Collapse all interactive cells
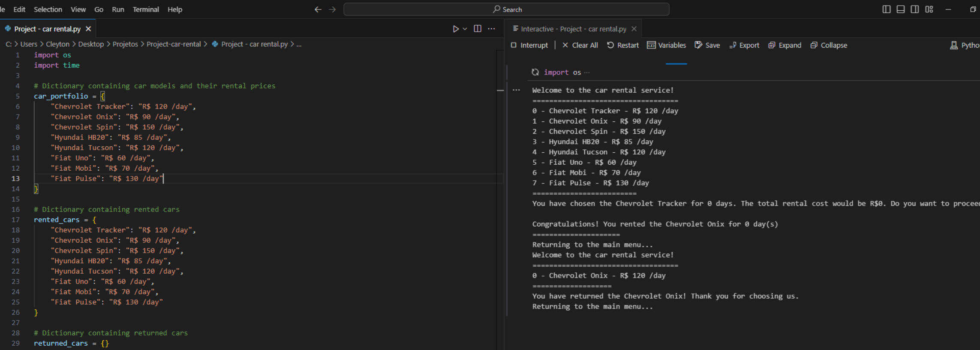The image size is (980, 350). click(829, 45)
